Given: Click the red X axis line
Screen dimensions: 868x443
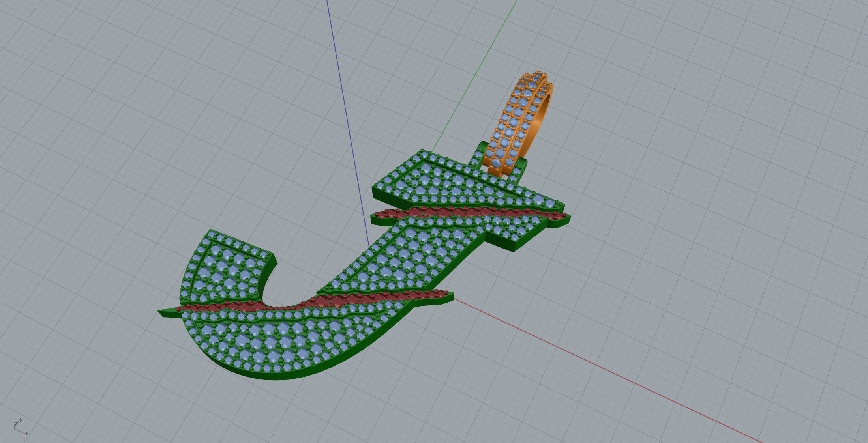Looking at the screenshot, I should point(608,371).
